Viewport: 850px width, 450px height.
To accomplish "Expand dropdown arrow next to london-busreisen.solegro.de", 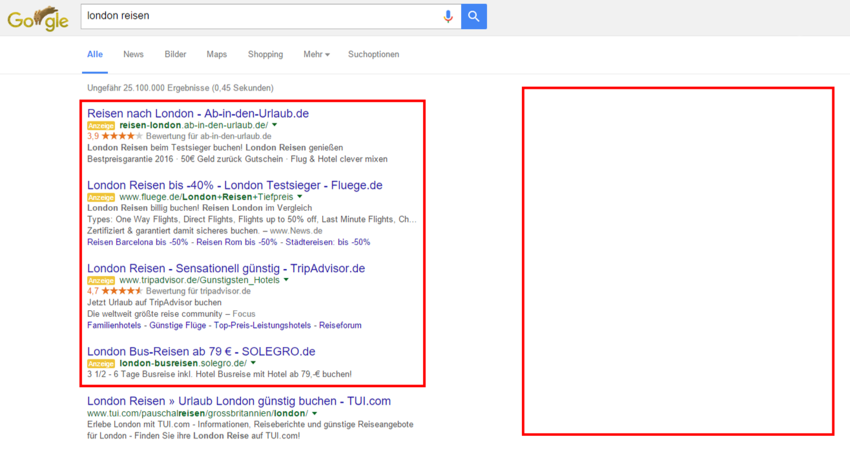I will click(253, 363).
